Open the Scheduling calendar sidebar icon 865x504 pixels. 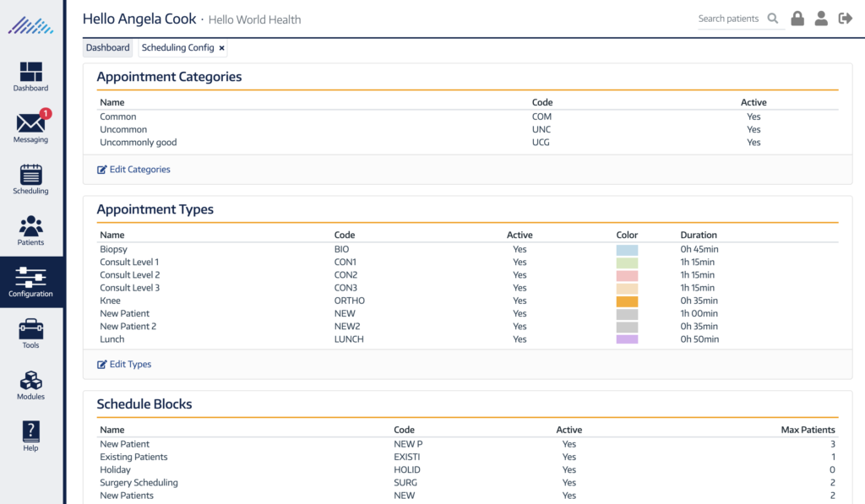coord(31,180)
